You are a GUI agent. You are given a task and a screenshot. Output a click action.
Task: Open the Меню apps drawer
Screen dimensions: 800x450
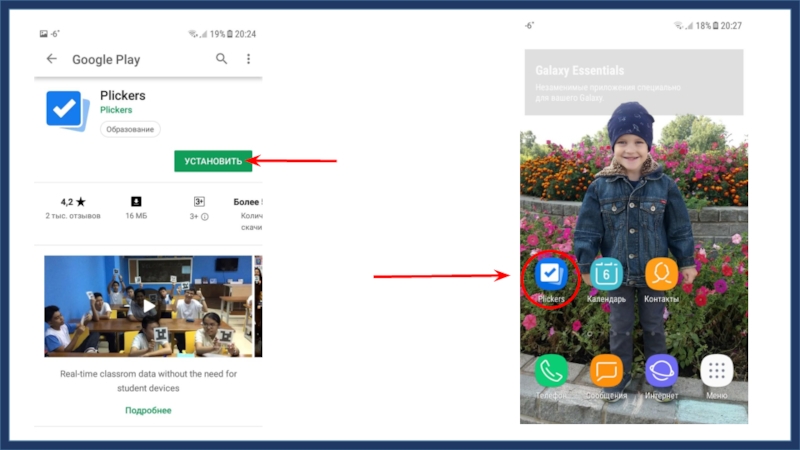716,371
